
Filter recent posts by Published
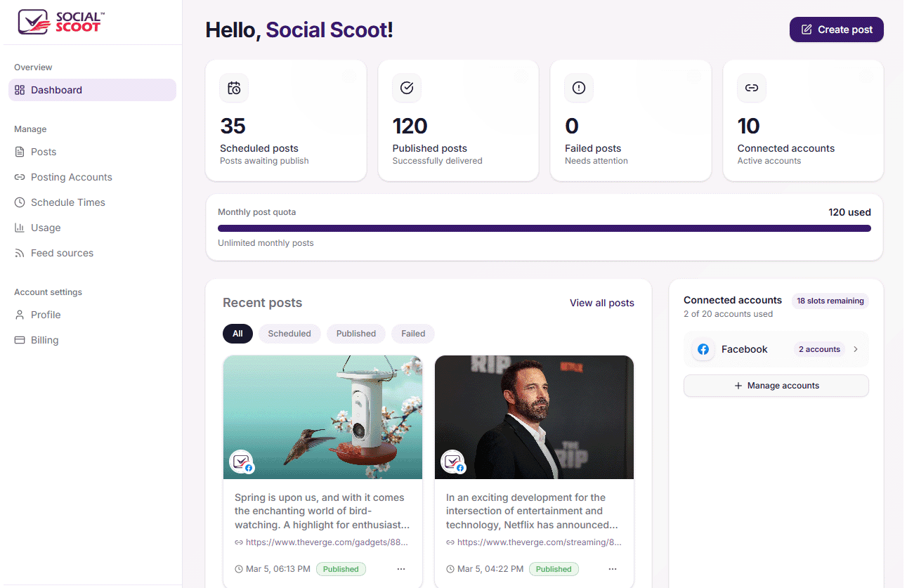click(x=356, y=334)
